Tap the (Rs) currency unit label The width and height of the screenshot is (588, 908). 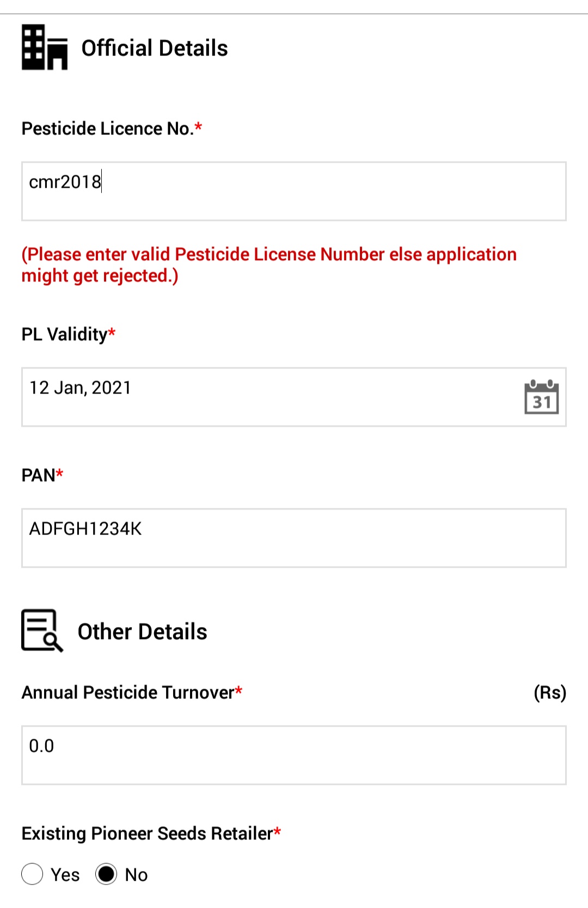[x=550, y=692]
